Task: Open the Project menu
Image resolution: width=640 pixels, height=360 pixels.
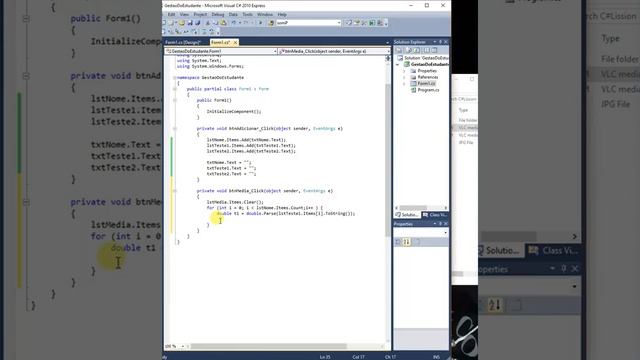Action: 200,14
